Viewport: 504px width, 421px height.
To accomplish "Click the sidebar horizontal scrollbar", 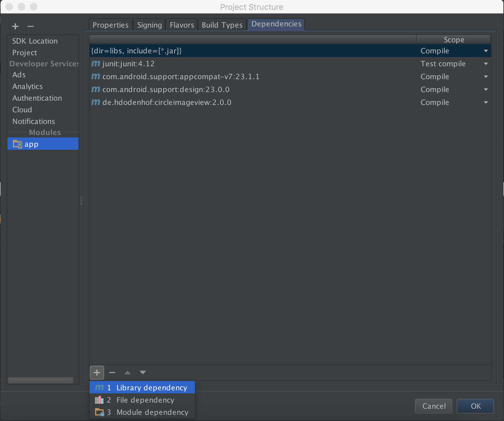I will pyautogui.click(x=40, y=380).
